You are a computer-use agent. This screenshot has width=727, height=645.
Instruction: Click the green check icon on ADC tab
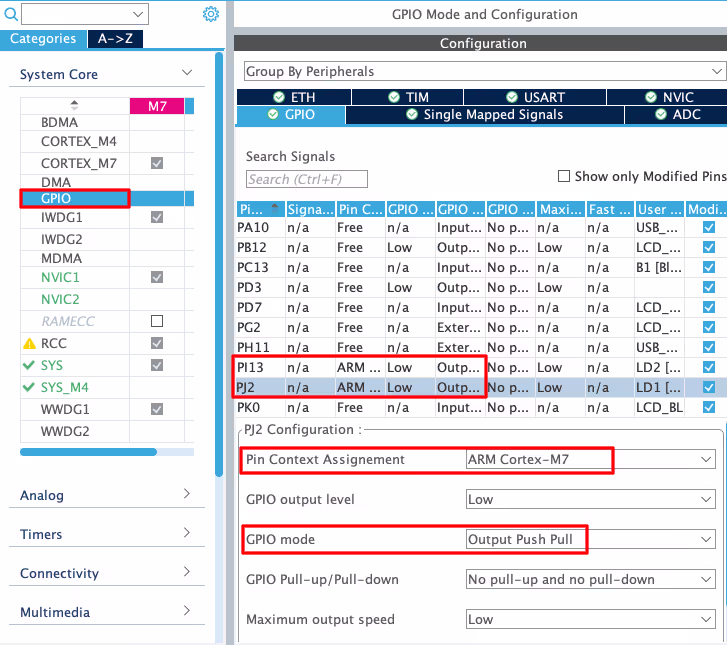click(x=661, y=115)
